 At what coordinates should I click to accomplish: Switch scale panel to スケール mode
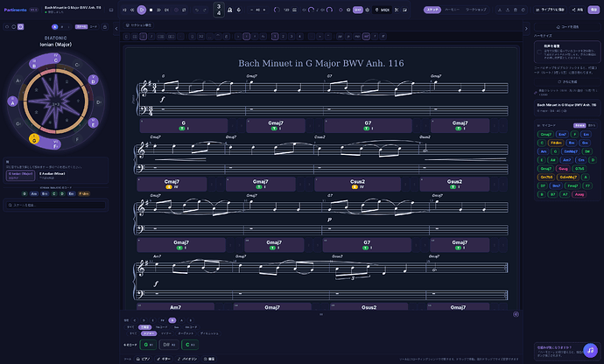click(x=81, y=26)
